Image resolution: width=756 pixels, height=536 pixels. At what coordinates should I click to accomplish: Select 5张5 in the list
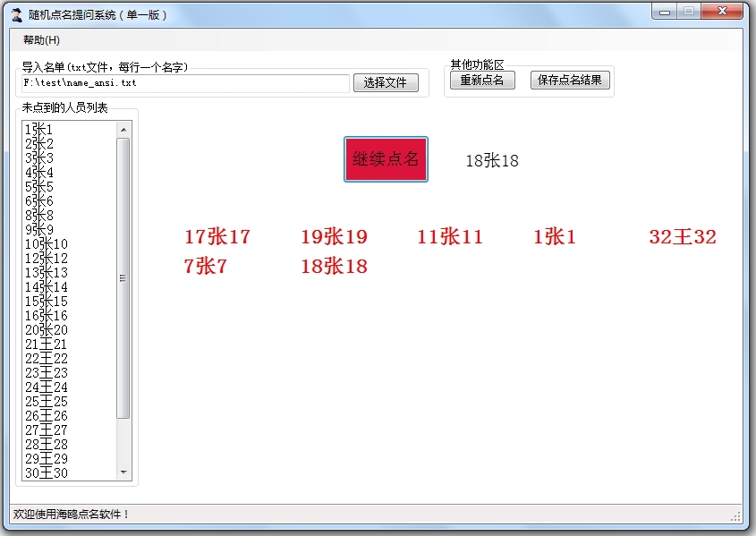pyautogui.click(x=70, y=186)
